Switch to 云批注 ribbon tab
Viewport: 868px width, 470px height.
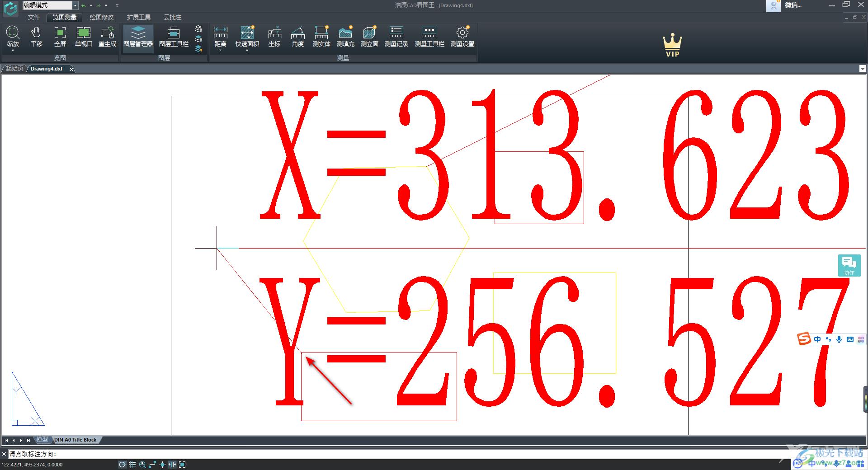point(172,17)
